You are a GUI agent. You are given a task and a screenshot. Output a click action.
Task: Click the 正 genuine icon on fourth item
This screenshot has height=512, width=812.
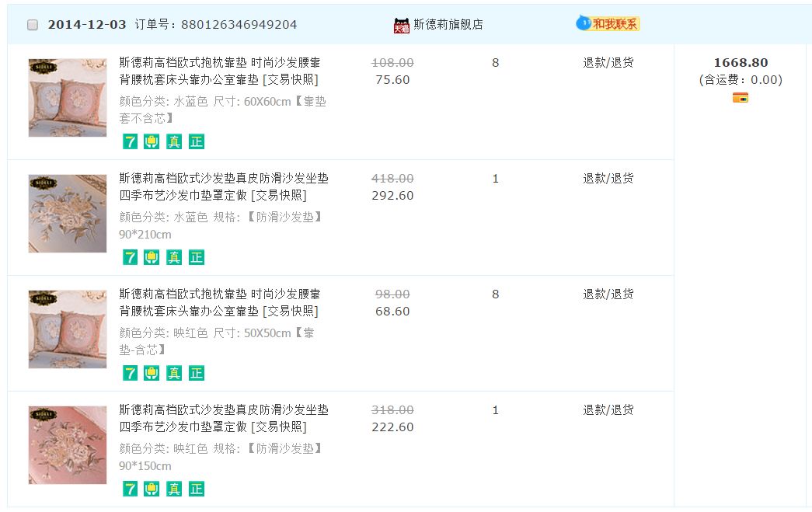tap(197, 489)
